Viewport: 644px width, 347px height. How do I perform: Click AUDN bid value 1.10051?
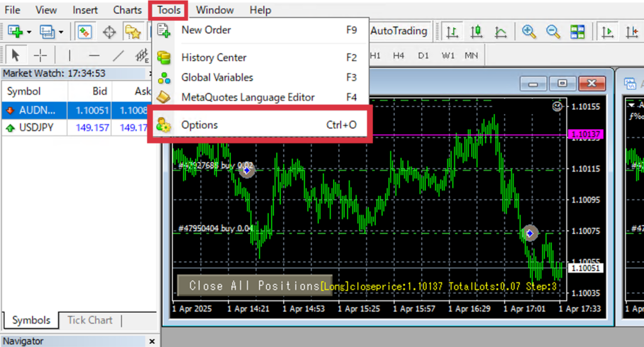click(92, 110)
